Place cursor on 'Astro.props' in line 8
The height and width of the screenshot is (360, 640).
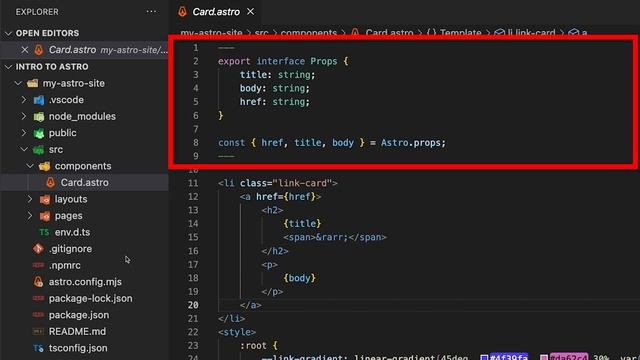(411, 143)
